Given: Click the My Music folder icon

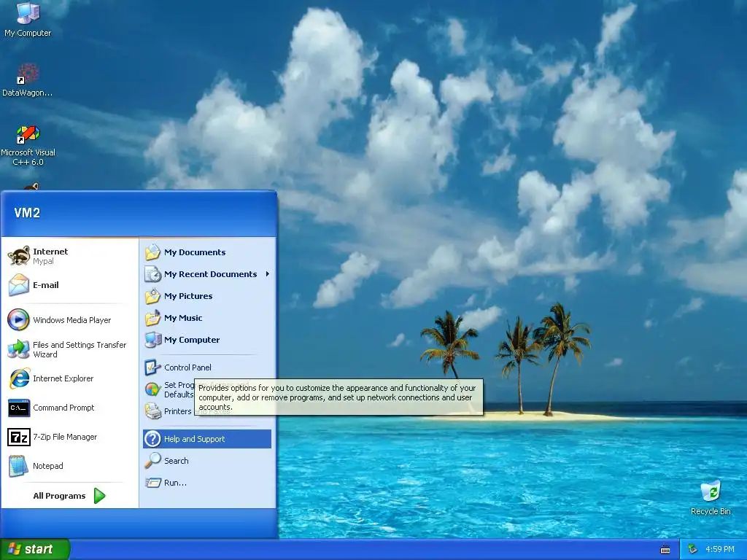Looking at the screenshot, I should [153, 318].
